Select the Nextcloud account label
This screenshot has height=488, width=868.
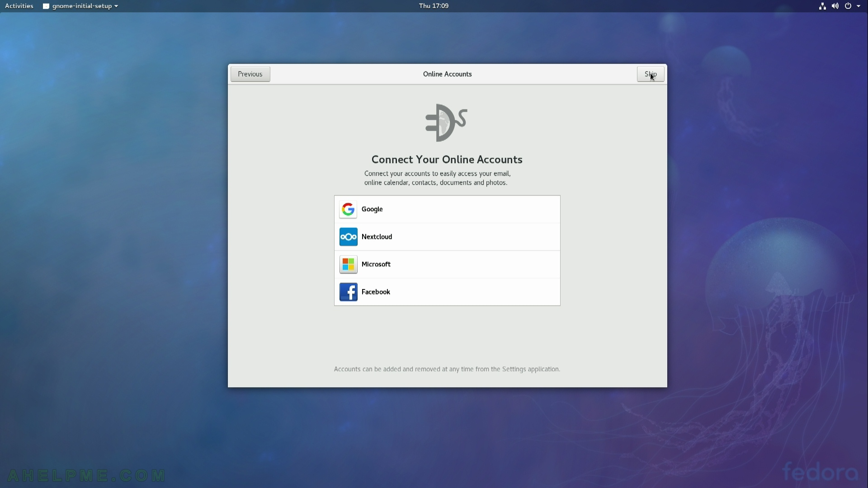[377, 237]
